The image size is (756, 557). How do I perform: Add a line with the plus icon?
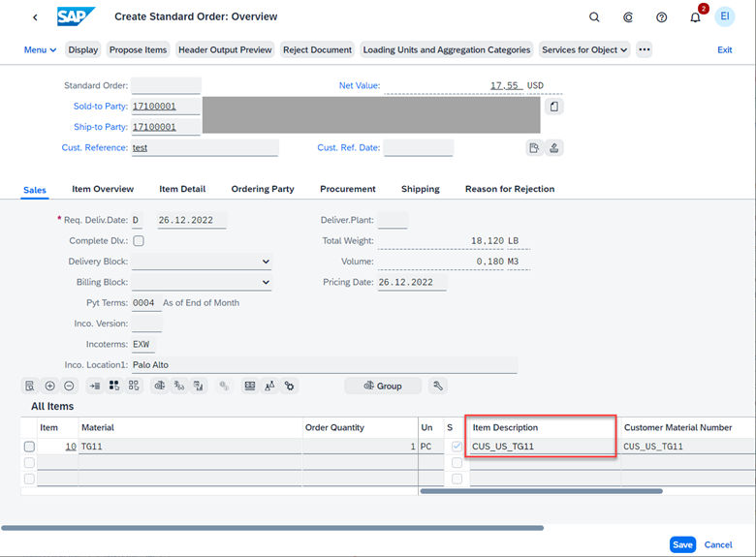tap(49, 386)
